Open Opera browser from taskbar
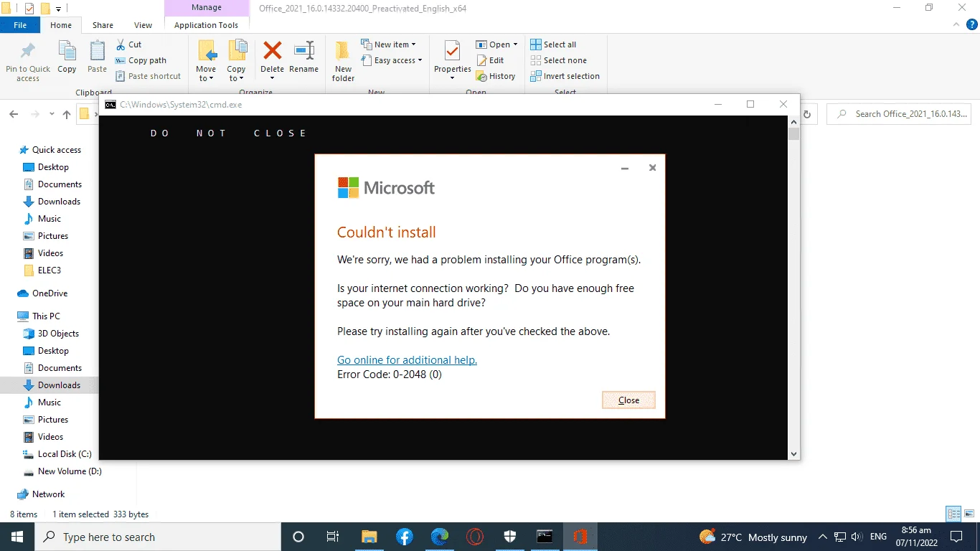 click(475, 537)
